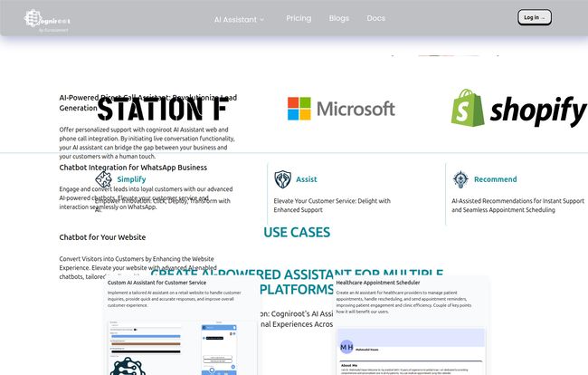The height and width of the screenshot is (375, 588).
Task: Select the Chatbot Integration for WhatsApp Business heading
Action: click(x=133, y=168)
